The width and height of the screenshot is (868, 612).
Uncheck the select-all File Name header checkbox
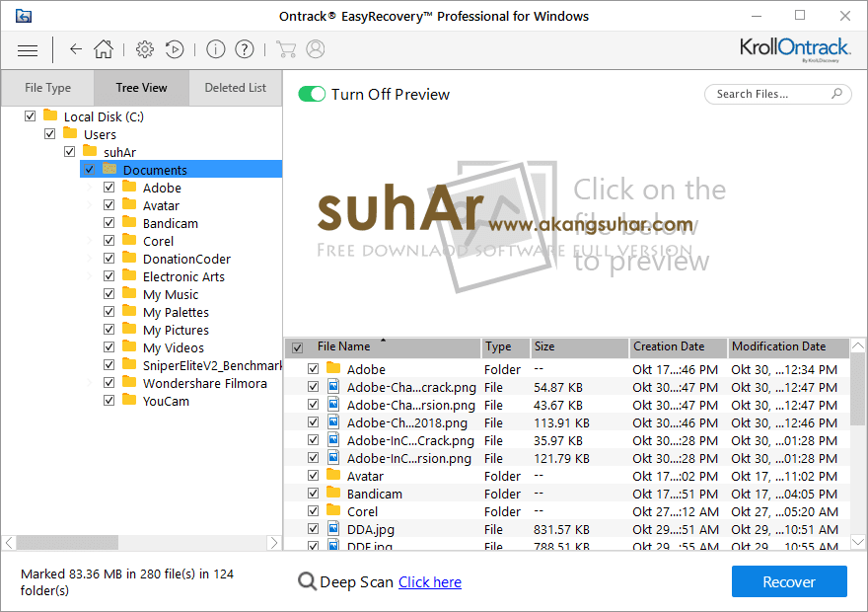click(x=297, y=347)
